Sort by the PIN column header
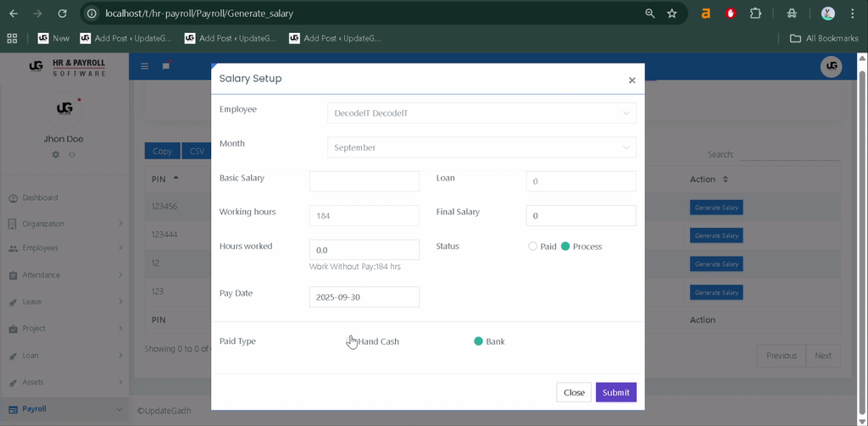 (165, 179)
